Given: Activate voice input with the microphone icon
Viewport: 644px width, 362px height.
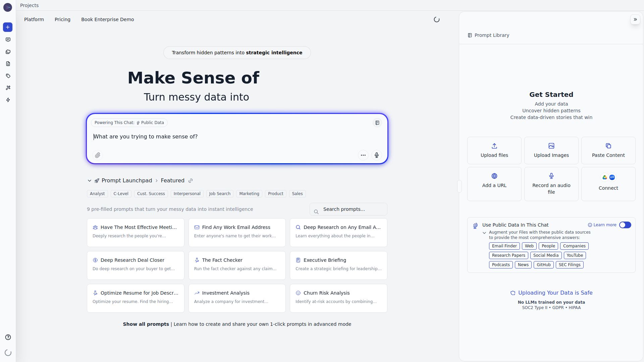Looking at the screenshot, I should 376,155.
